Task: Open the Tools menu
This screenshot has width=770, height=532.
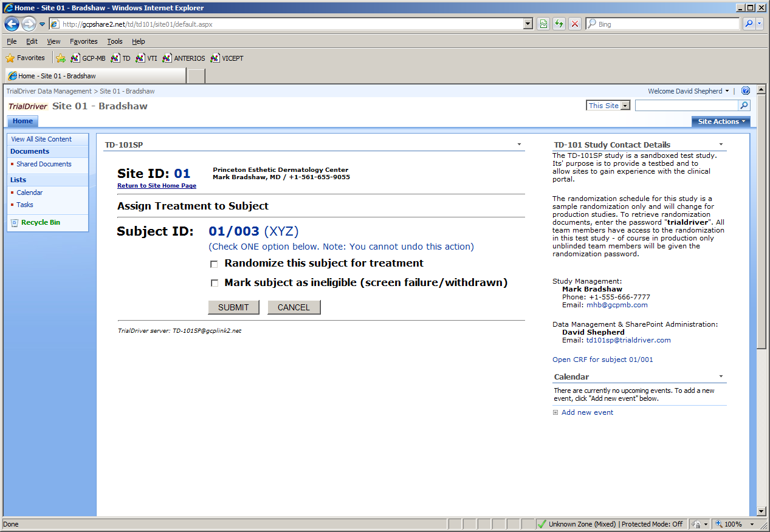Action: click(x=115, y=41)
